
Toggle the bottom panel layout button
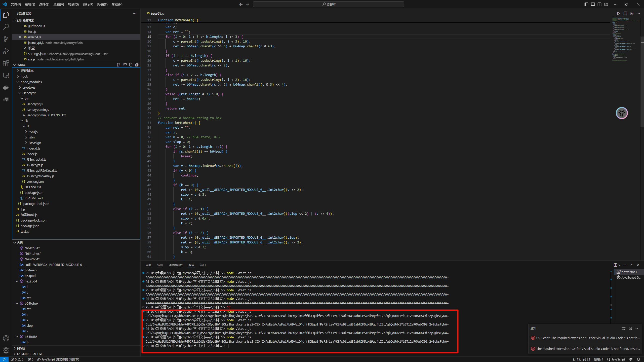tap(593, 4)
